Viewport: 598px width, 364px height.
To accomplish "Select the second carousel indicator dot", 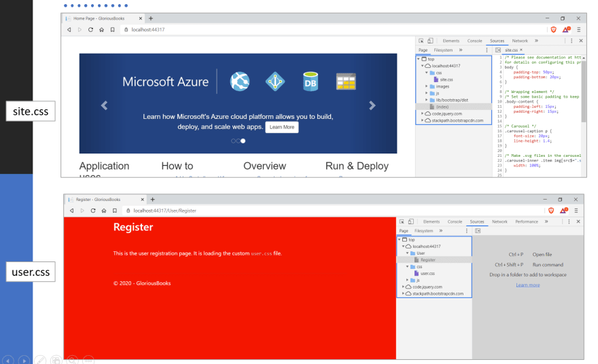I will (238, 141).
